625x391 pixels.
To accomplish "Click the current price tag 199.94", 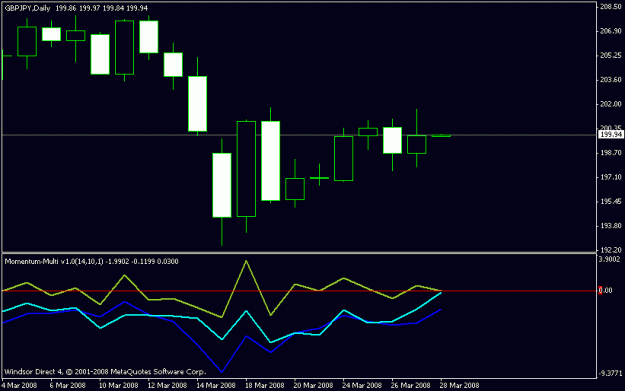I will 611,135.
